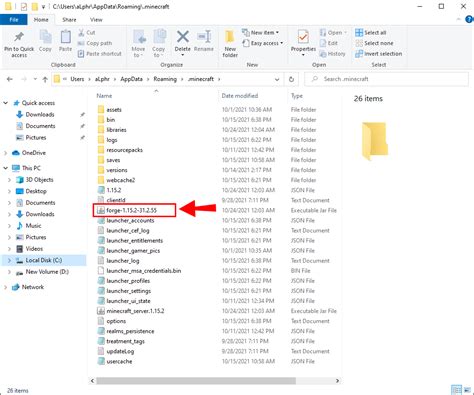Select the assets folder
Screen dimensions: 474x395
(114, 110)
